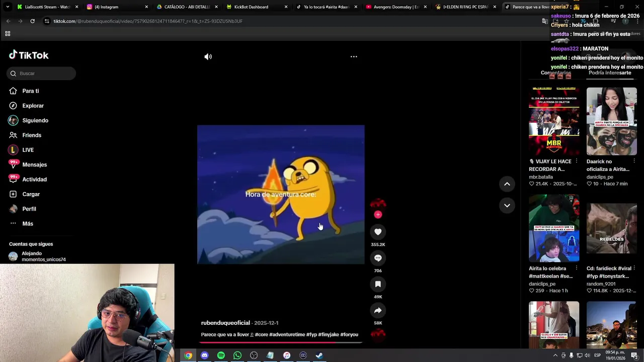
Task: Open options for the VIJAY LE HACE video
Action: pyautogui.click(x=577, y=161)
